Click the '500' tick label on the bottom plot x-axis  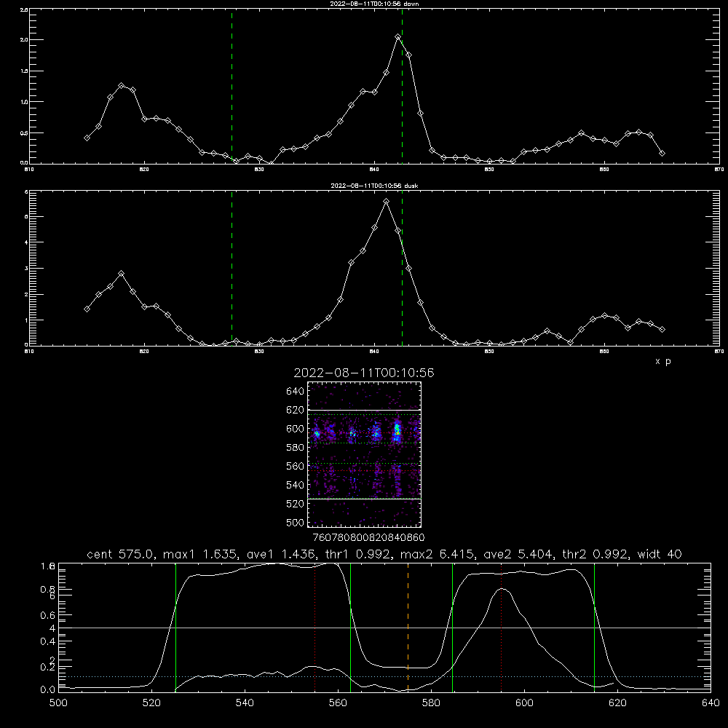click(x=58, y=703)
